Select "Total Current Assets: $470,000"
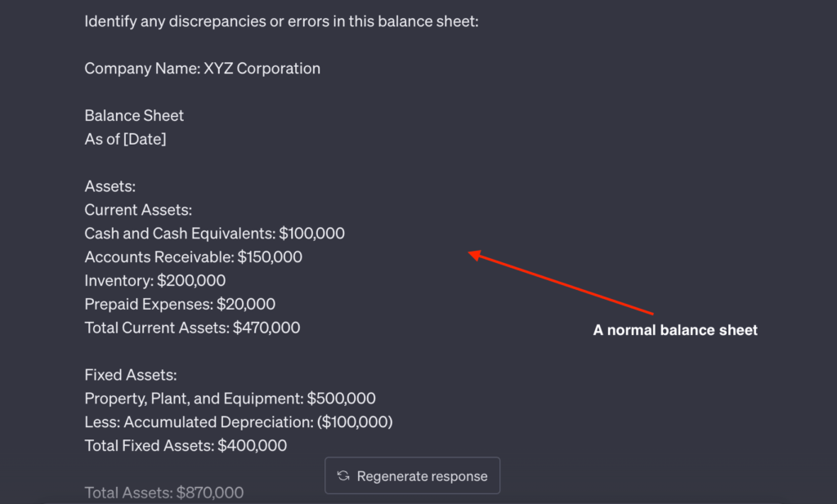The width and height of the screenshot is (837, 504). (192, 328)
